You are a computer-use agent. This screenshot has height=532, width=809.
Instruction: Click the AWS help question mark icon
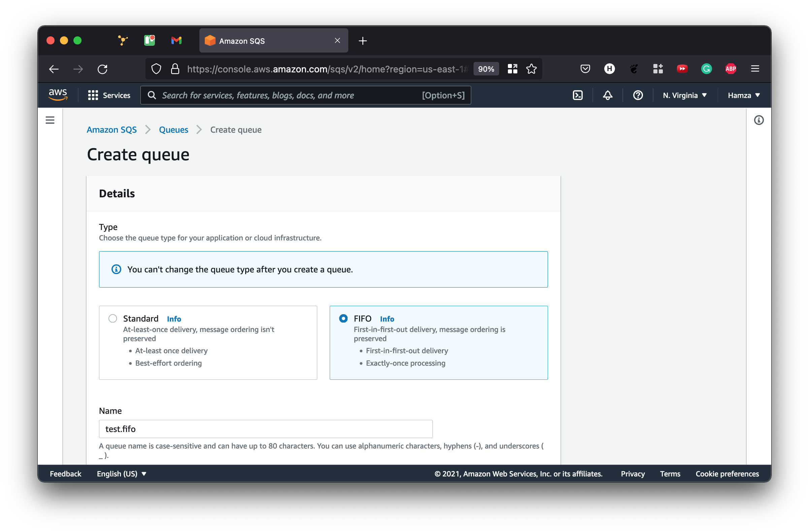coord(638,96)
